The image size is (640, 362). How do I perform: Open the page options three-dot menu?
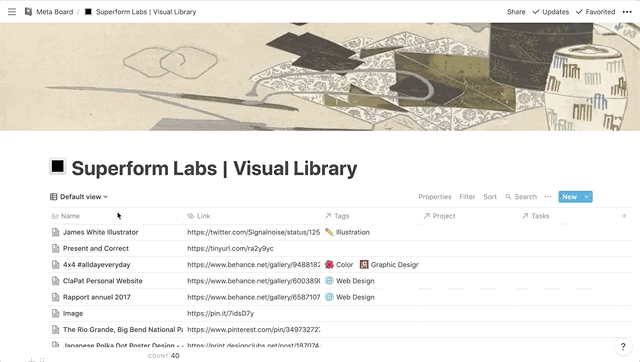coord(627,12)
